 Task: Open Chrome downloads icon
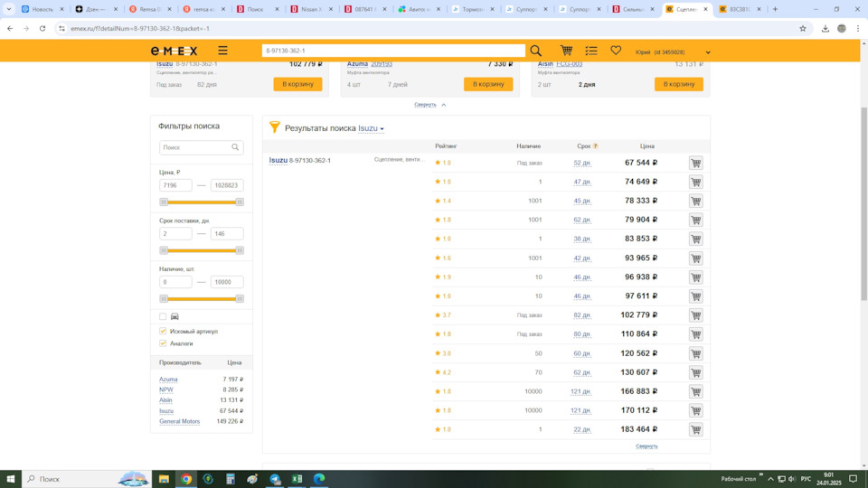point(825,29)
